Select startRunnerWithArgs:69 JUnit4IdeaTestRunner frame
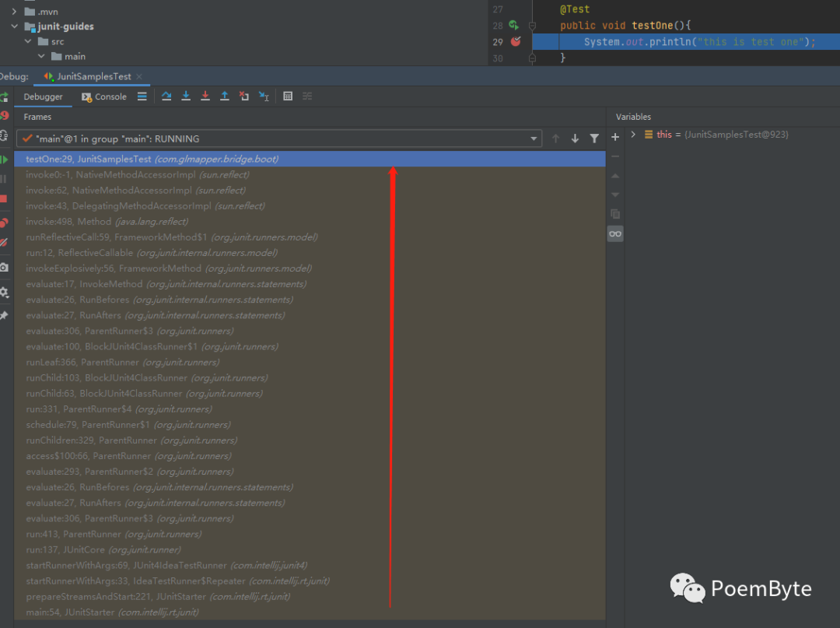This screenshot has width=840, height=628. click(310, 565)
